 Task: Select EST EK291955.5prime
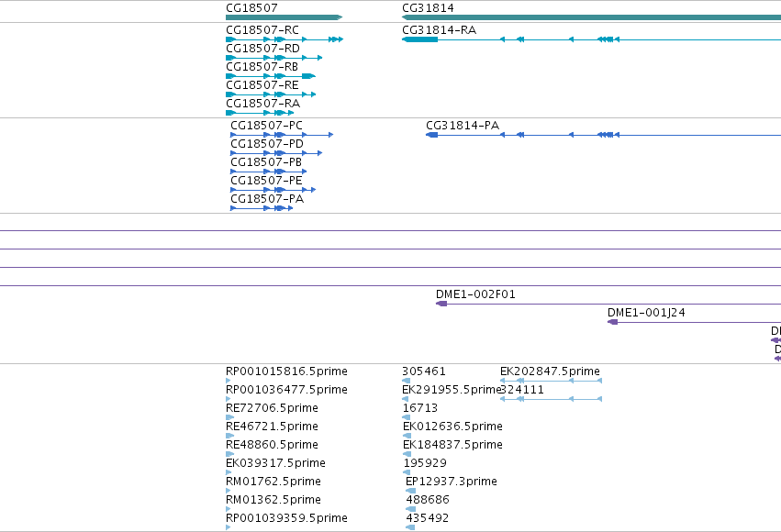coord(451,390)
